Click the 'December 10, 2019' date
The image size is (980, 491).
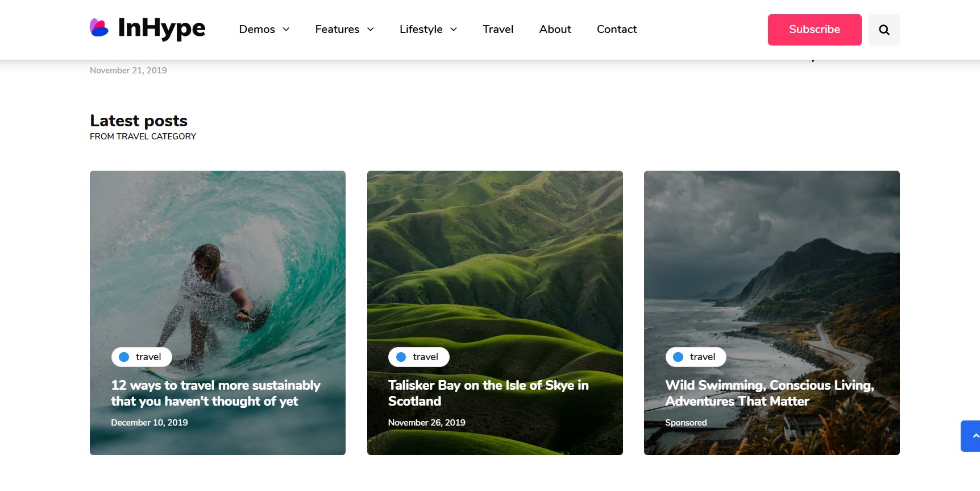(x=150, y=423)
